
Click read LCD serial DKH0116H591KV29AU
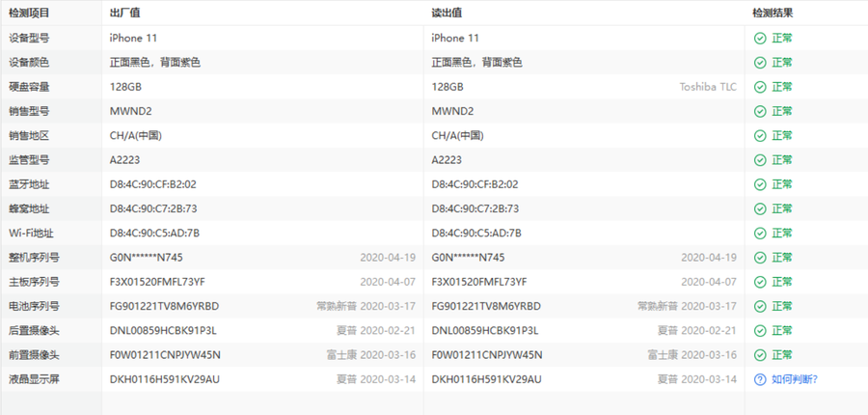pos(487,379)
